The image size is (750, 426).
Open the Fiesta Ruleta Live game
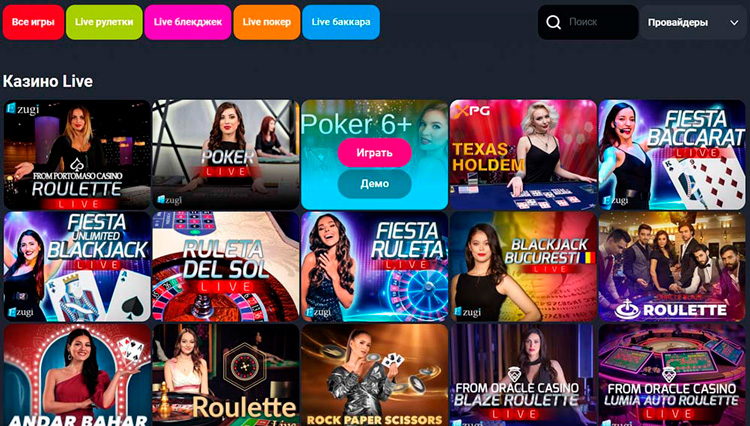coord(375,266)
